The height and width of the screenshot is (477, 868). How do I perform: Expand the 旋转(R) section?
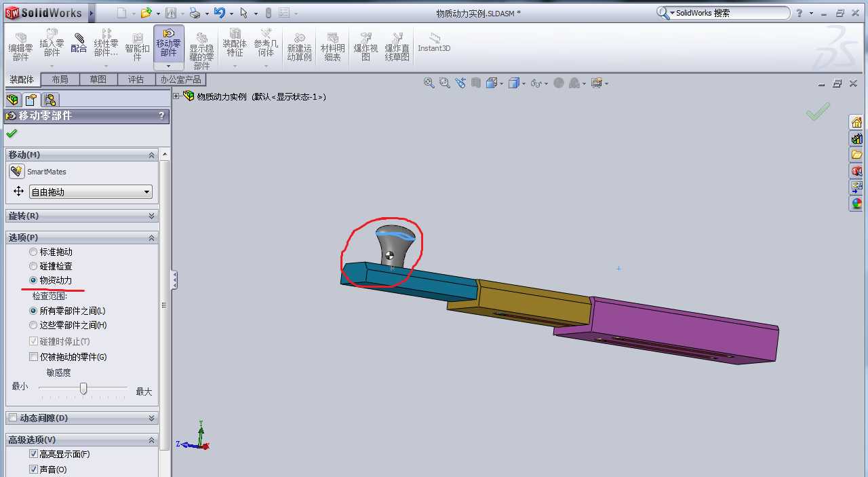coord(152,216)
